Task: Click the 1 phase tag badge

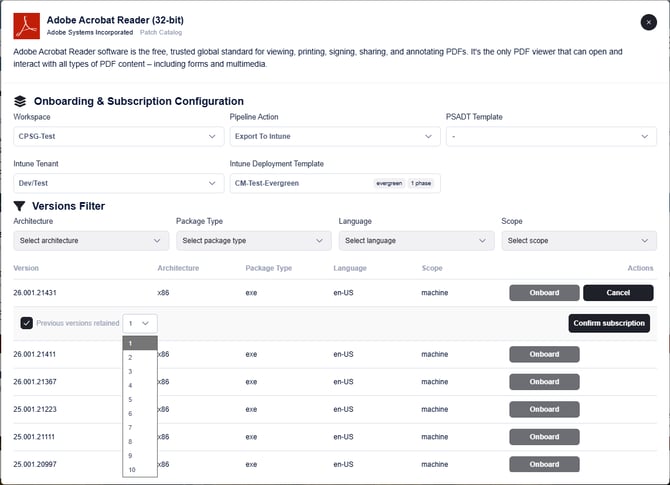Action: 421,183
